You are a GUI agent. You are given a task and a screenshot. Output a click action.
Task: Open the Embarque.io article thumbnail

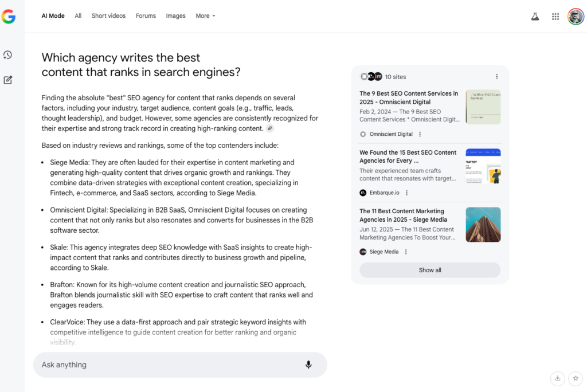tap(483, 166)
